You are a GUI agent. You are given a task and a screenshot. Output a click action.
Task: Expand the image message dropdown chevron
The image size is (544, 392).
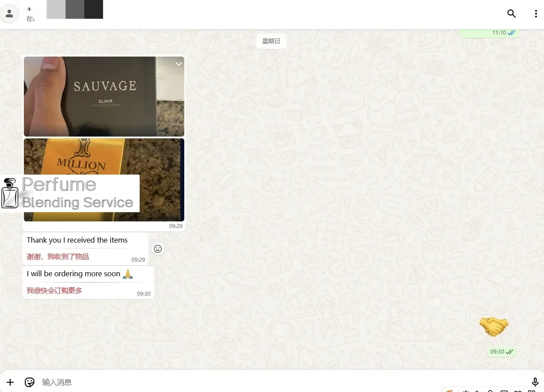coord(179,64)
